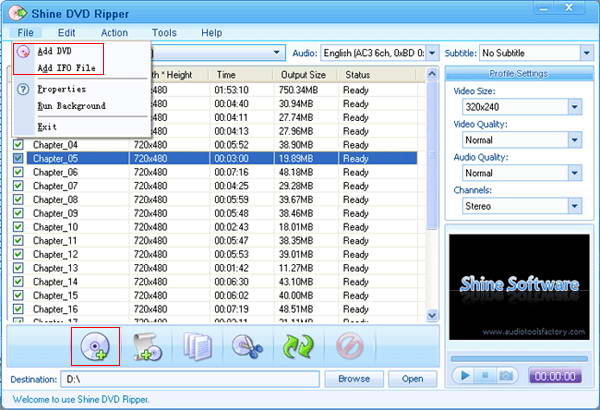Click the 00:00:00 time display
This screenshot has height=410, width=600.
[554, 376]
